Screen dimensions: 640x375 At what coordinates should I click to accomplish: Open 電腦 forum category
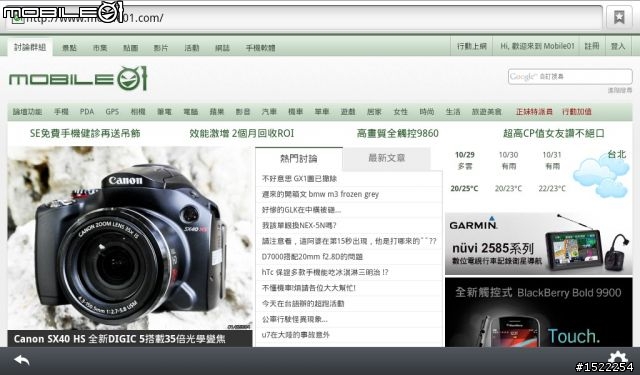click(191, 111)
